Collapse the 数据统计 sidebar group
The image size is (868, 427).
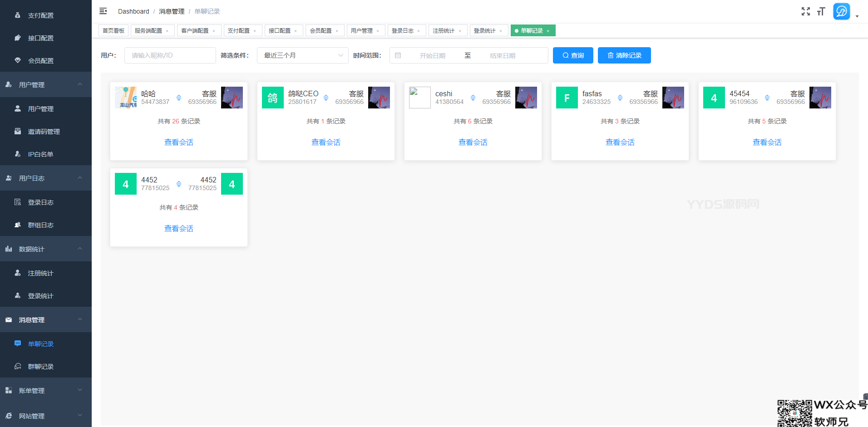46,249
